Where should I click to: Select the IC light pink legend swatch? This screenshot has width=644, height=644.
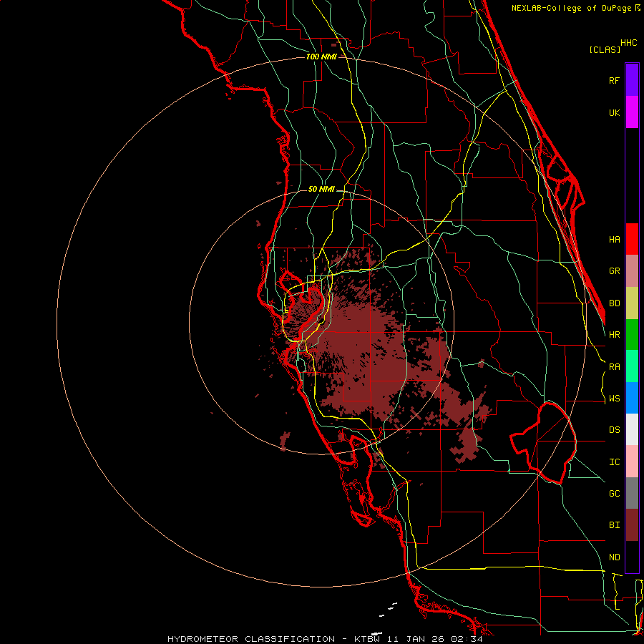(x=632, y=462)
